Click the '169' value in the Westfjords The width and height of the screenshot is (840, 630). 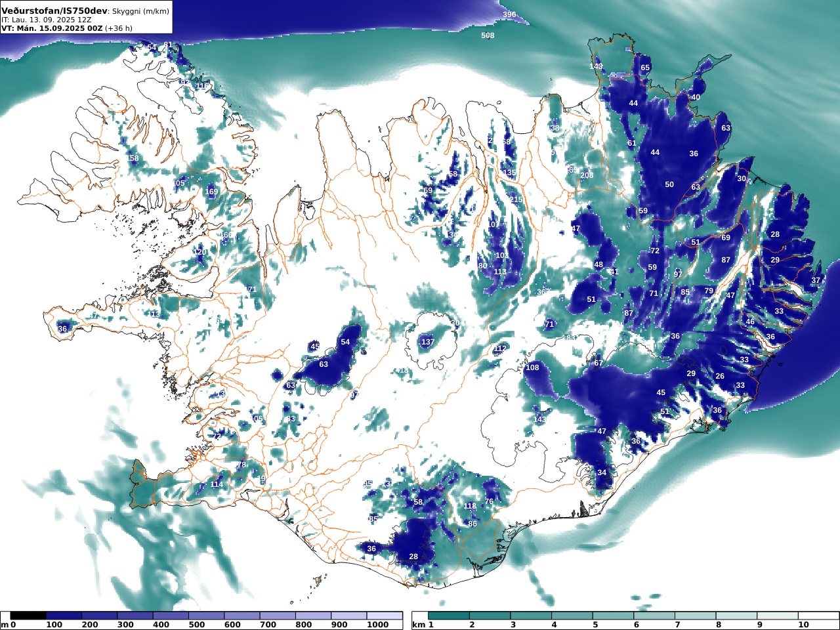coord(211,192)
